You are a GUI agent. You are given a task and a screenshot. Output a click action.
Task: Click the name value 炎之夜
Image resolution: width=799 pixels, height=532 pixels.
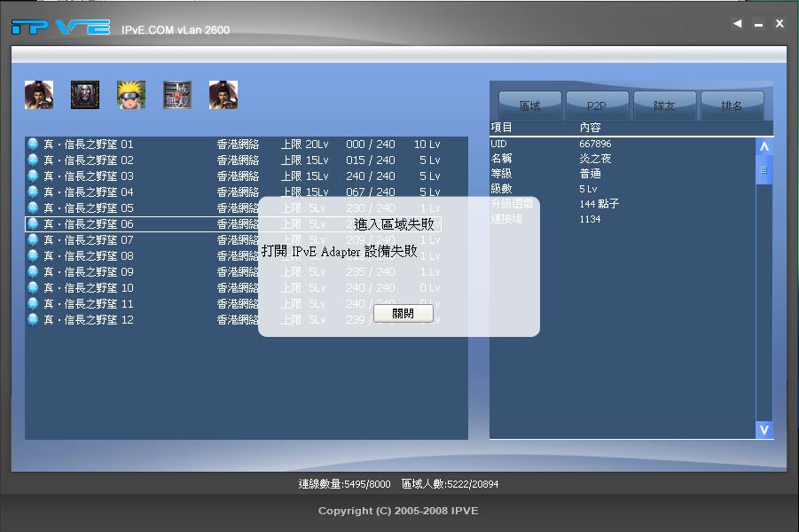point(595,159)
